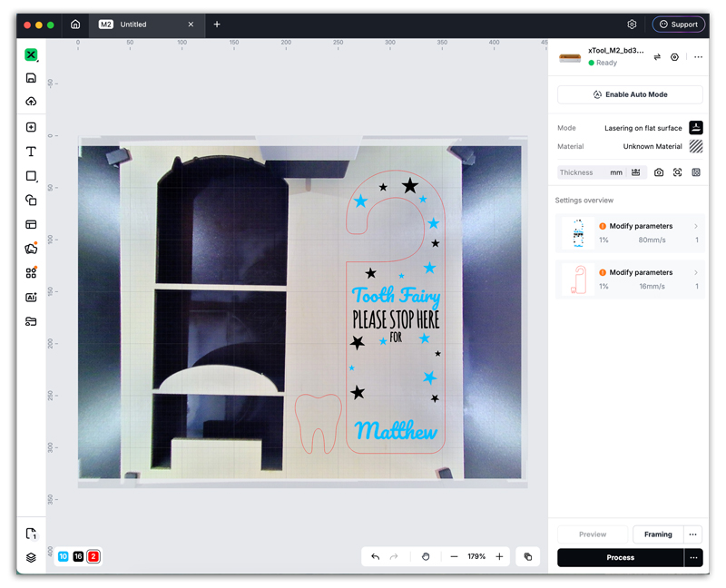Click the save file icon

31,78
